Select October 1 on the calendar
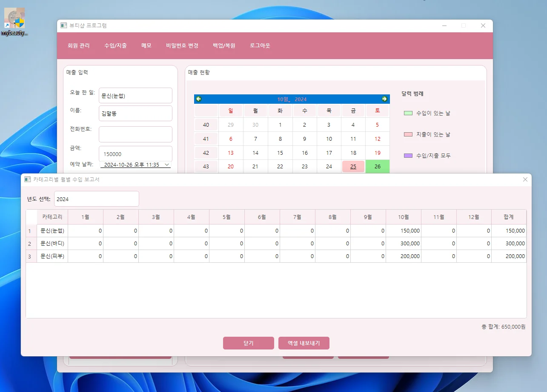Screen dimensions: 547x392 click(x=280, y=125)
